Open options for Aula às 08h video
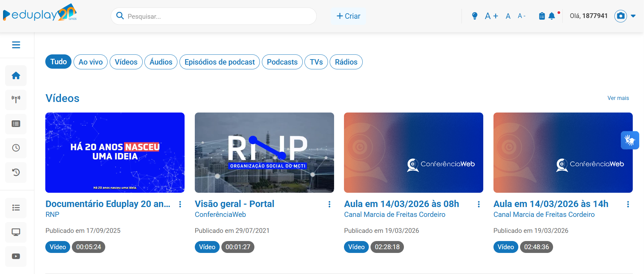The width and height of the screenshot is (644, 274). point(479,204)
